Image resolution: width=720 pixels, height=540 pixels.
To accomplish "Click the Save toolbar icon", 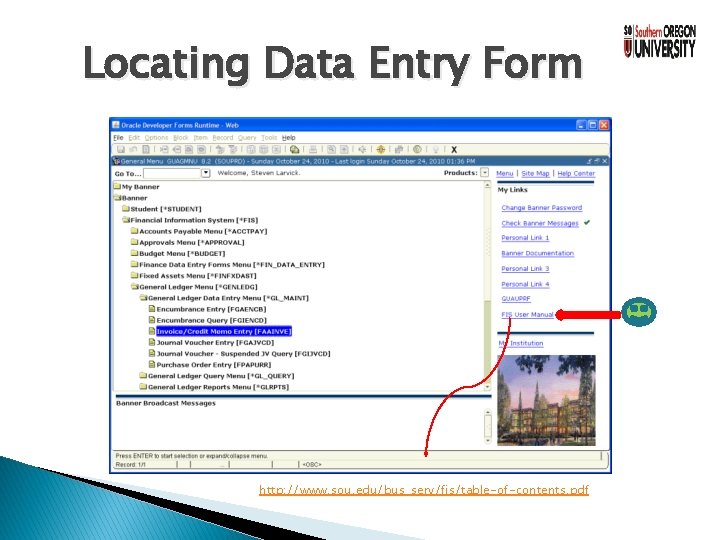I will 121,149.
